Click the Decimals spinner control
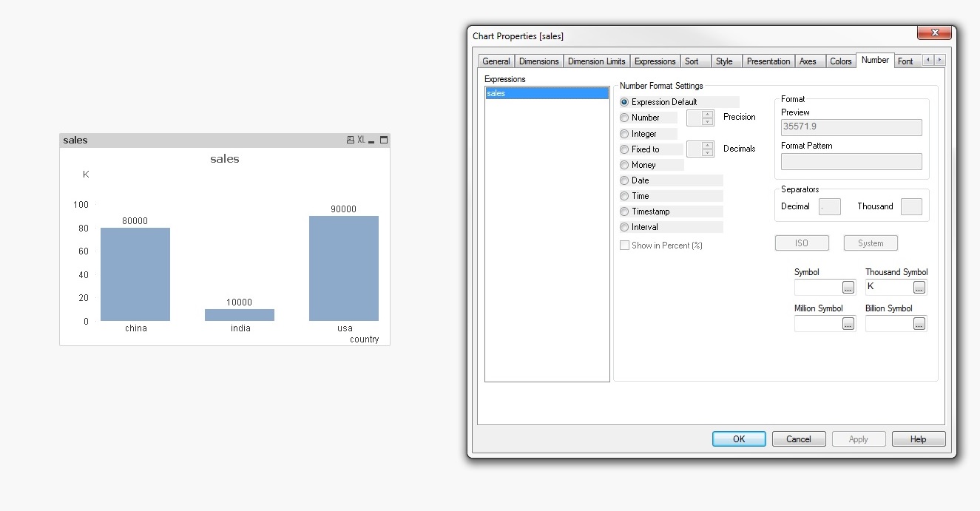The height and width of the screenshot is (511, 980). pyautogui.click(x=700, y=149)
